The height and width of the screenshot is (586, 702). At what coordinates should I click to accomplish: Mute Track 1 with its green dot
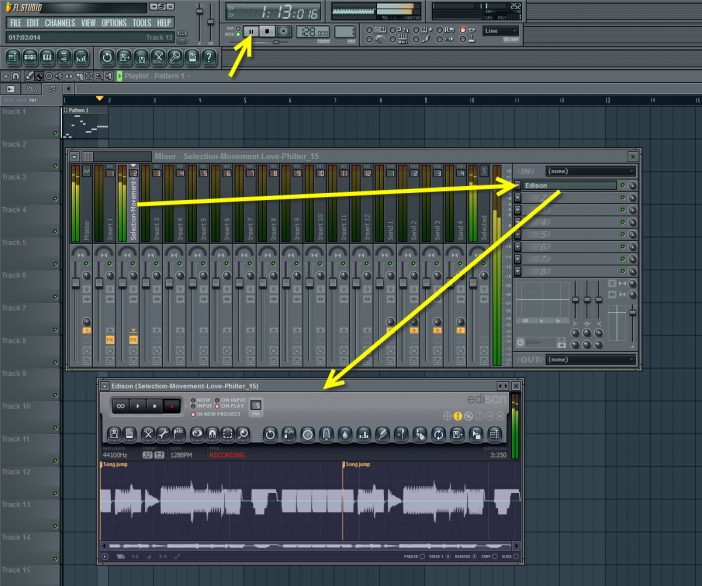tap(56, 133)
